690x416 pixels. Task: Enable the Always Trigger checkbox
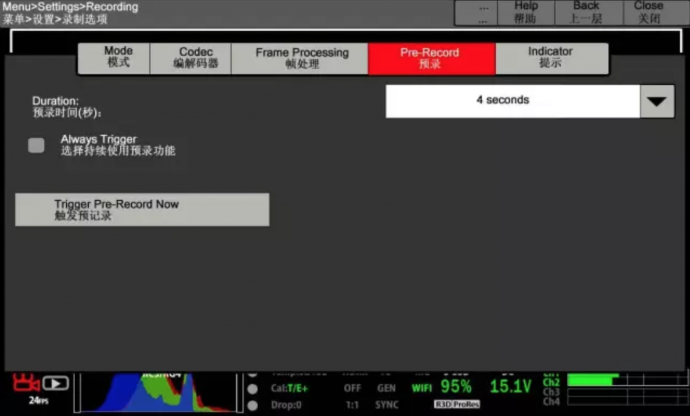(37, 145)
